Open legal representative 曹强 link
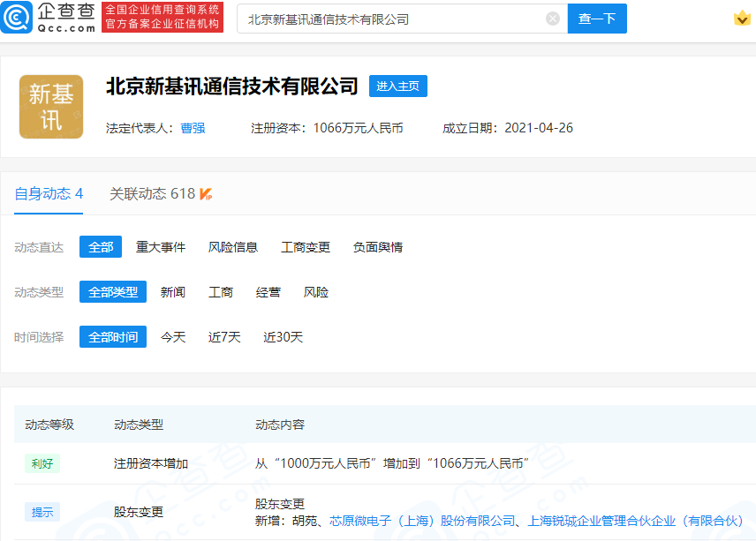The image size is (756, 541). click(193, 128)
